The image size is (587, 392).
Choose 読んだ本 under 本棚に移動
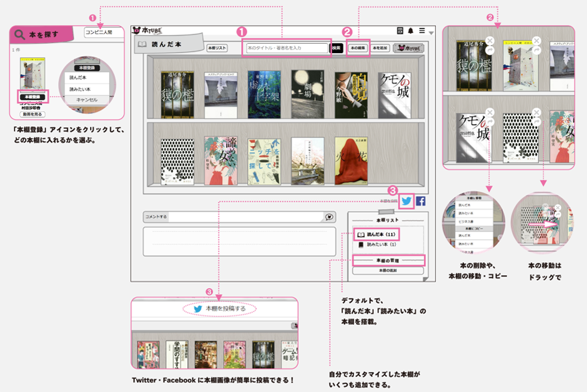click(x=474, y=205)
